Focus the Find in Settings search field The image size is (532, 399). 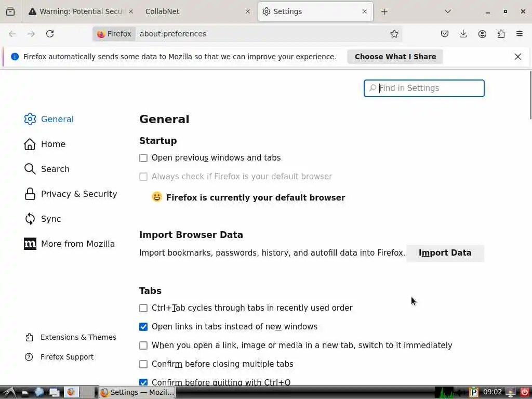[x=424, y=88]
